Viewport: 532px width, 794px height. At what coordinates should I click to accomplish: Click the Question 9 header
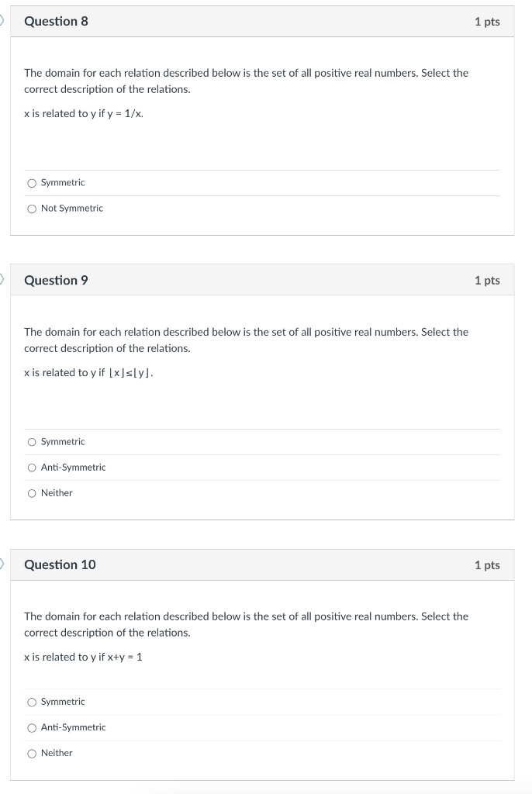coord(54,280)
